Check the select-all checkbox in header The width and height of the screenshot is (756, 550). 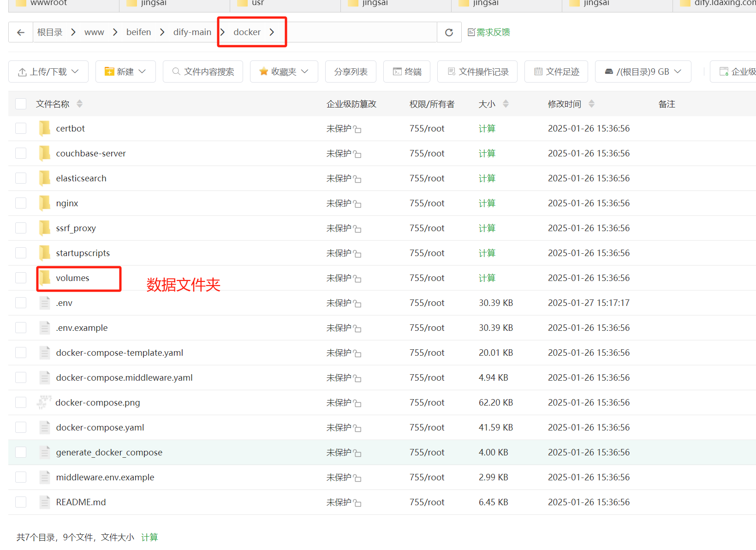(x=21, y=103)
